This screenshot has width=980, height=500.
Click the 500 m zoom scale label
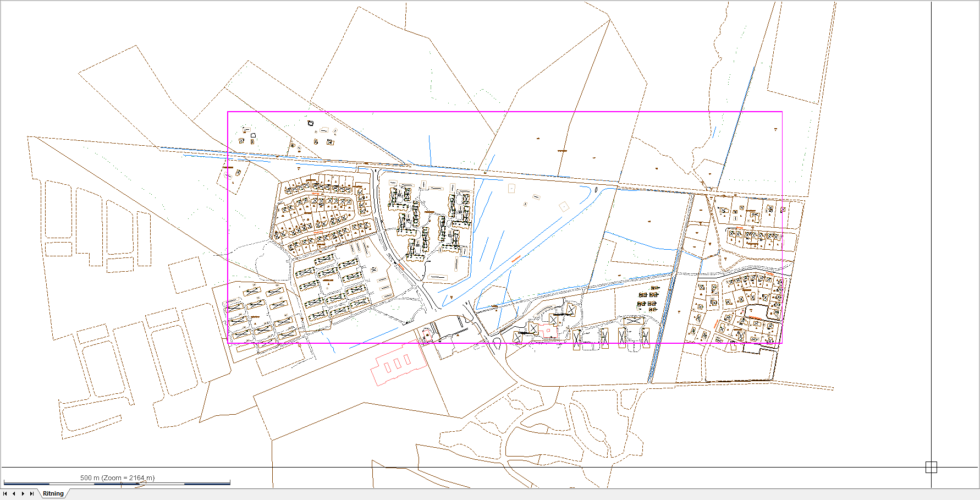tap(117, 477)
